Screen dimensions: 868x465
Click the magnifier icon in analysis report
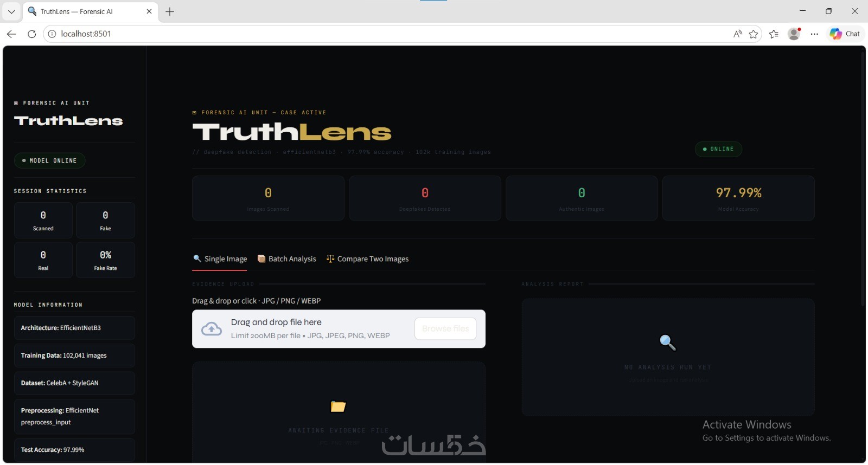667,343
